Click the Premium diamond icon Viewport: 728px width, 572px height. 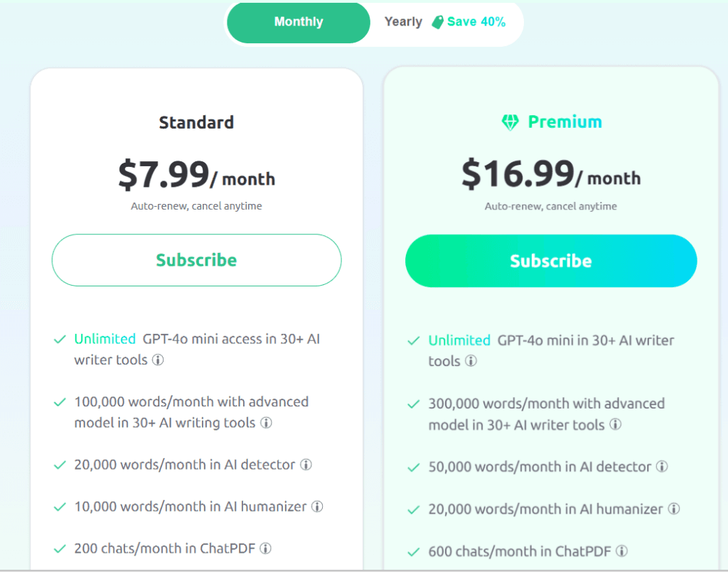click(510, 122)
